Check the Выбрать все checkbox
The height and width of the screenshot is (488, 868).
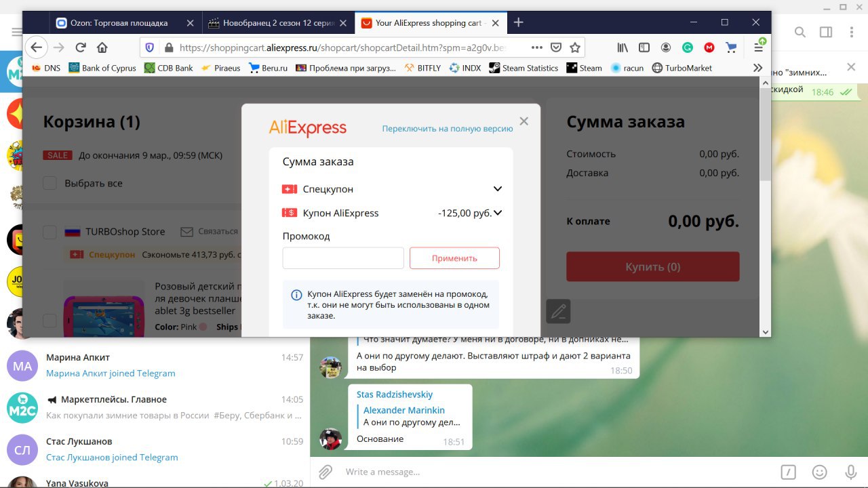[x=50, y=183]
